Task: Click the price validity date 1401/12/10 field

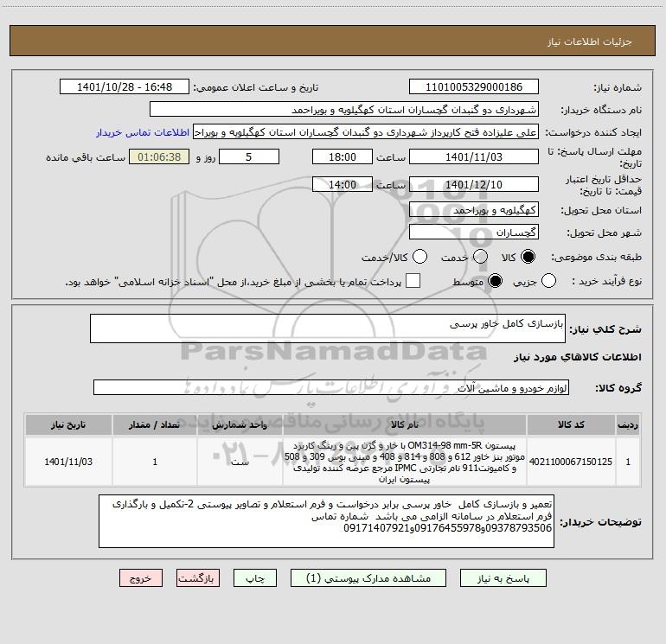Action: click(474, 184)
